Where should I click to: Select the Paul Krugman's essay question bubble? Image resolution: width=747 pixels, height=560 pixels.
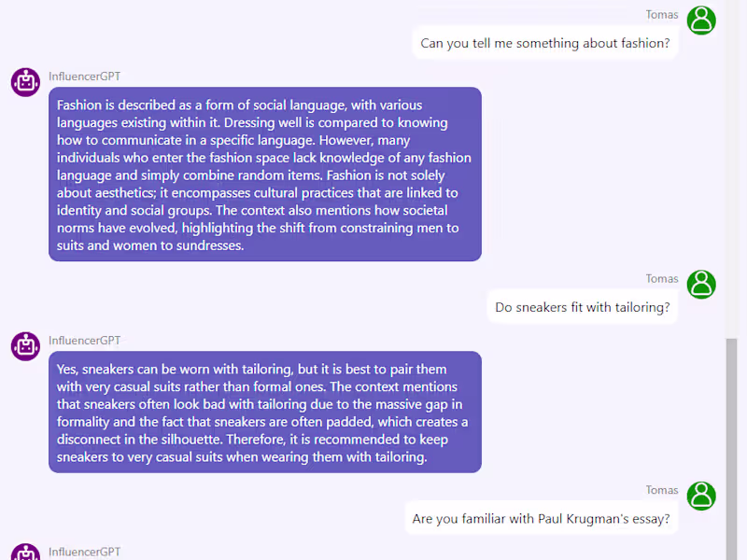coord(541,519)
